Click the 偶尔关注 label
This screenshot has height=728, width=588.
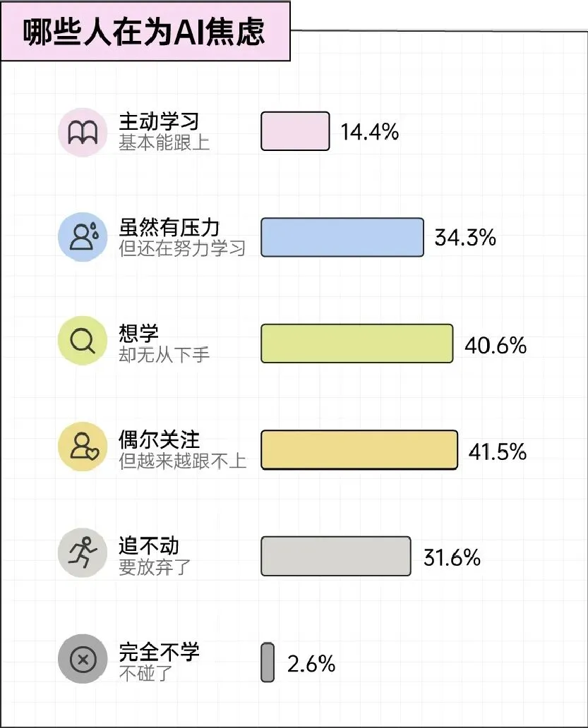160,439
